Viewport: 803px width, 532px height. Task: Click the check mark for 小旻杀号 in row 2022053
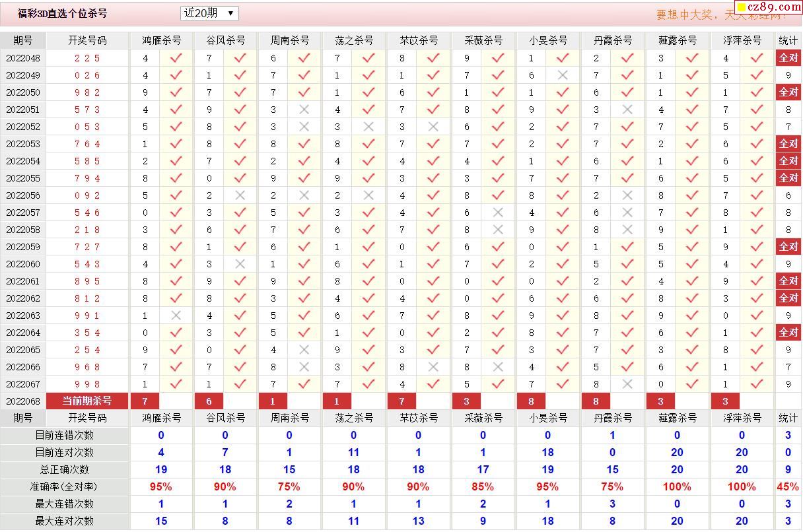(x=563, y=144)
